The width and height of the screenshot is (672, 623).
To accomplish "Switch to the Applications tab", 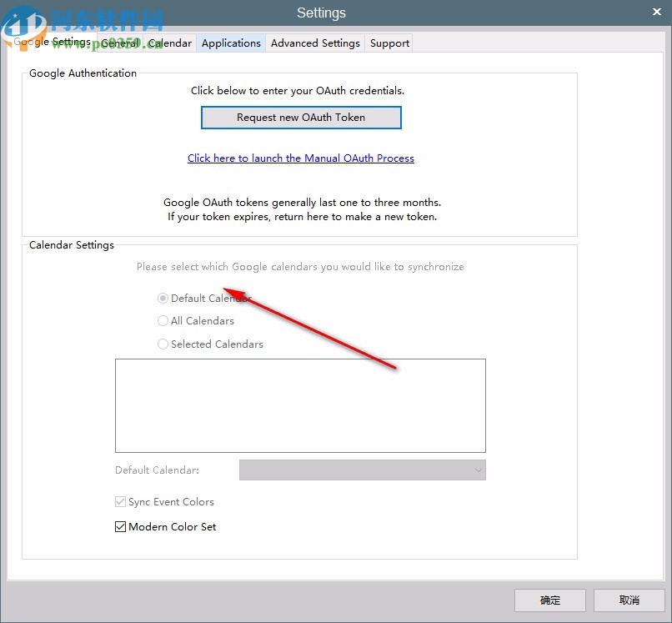I will point(231,43).
